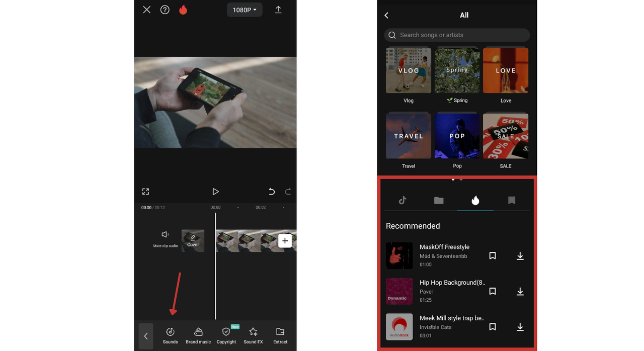This screenshot has width=644, height=351.
Task: Download MaskOff Freestyle
Action: pos(520,256)
